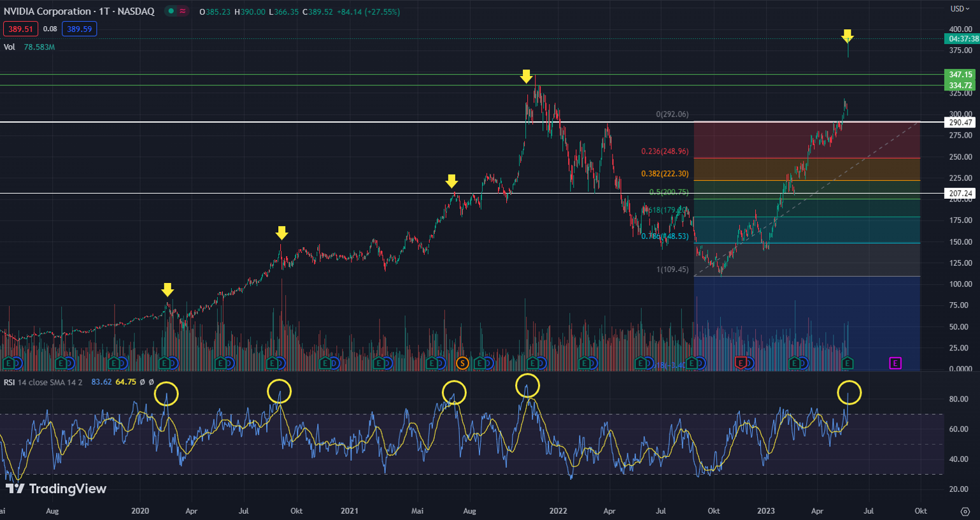
Task: Click the 2021 label on time axis
Action: [x=350, y=510]
